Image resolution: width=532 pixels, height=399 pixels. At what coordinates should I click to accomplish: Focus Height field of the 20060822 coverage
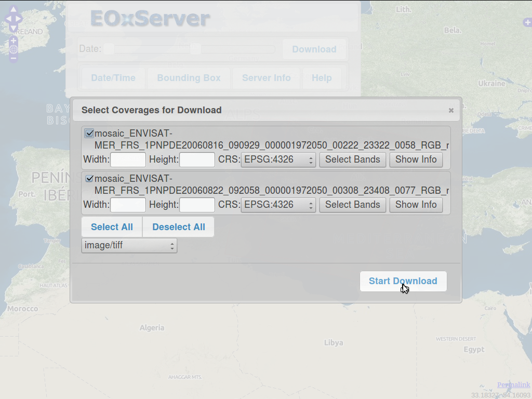pyautogui.click(x=197, y=205)
